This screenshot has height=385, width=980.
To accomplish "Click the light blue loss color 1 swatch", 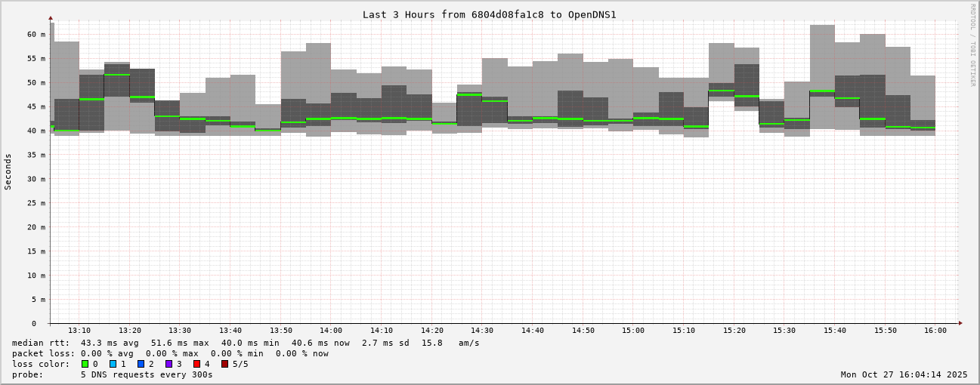I will click(x=113, y=364).
